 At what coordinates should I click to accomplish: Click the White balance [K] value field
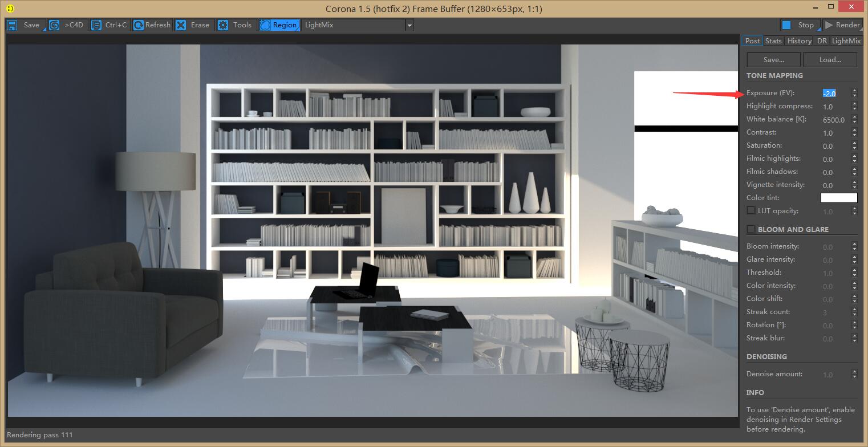point(835,120)
